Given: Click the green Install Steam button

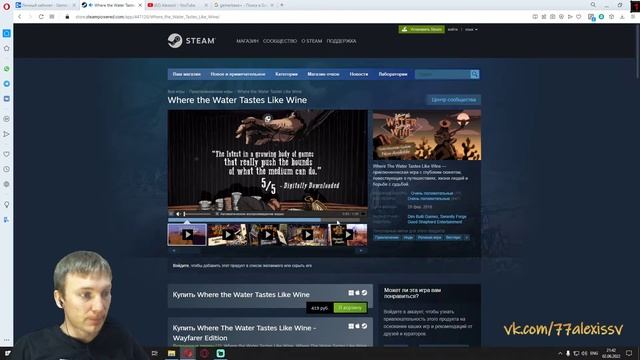Looking at the screenshot, I should [422, 29].
